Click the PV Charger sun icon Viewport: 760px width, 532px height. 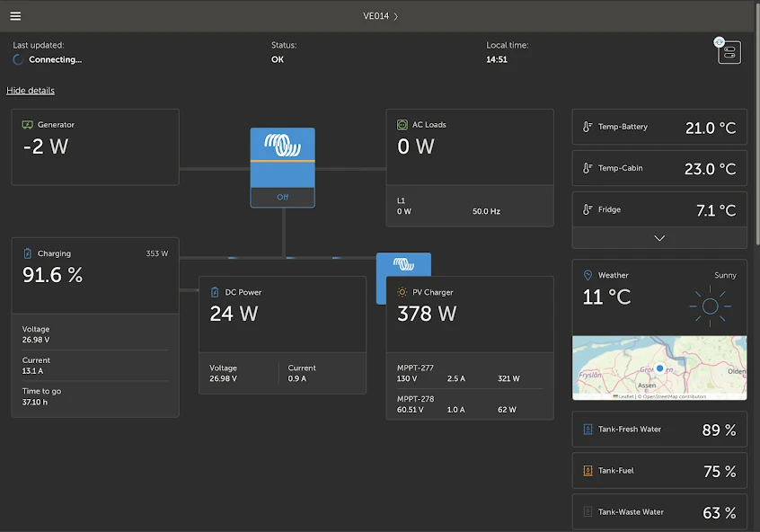coord(402,292)
